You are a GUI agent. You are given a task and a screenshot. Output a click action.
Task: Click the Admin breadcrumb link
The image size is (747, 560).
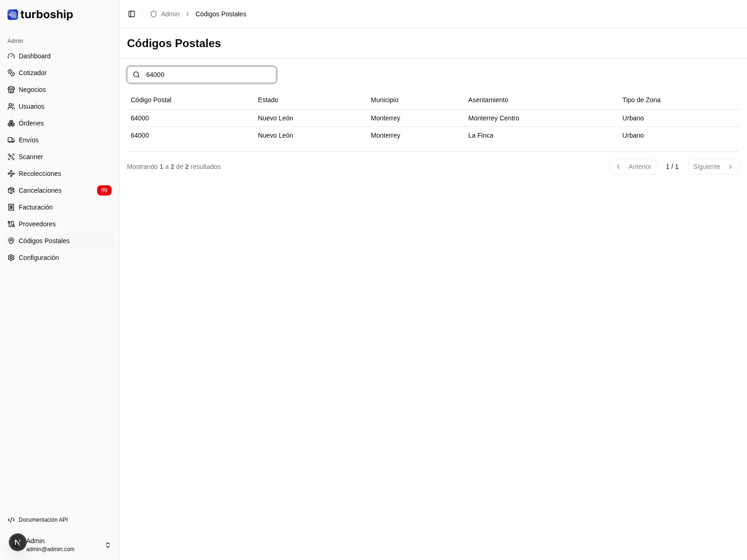[x=170, y=14]
